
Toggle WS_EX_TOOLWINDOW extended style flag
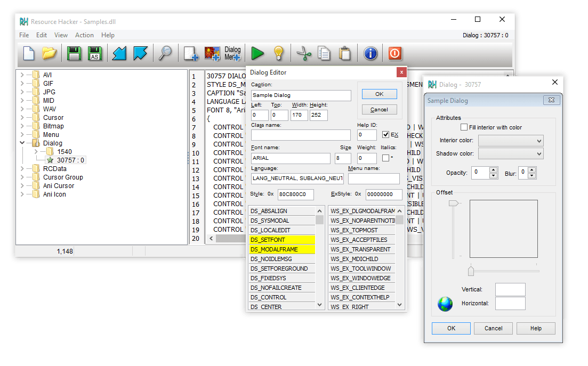pos(362,269)
